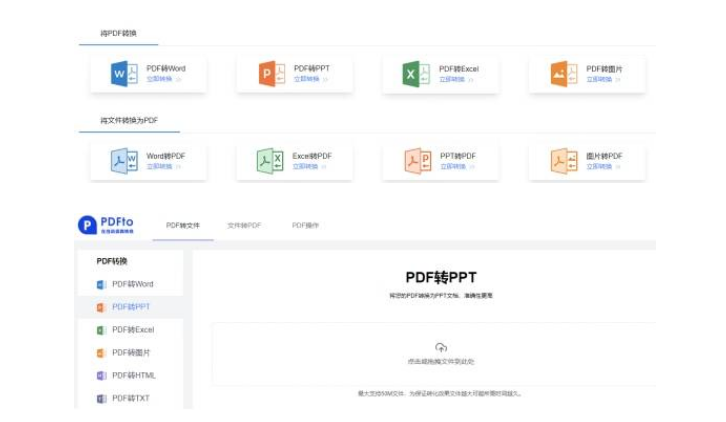
Task: Click the HTML icon beside sidebar PDF转HTML
Action: pos(101,376)
